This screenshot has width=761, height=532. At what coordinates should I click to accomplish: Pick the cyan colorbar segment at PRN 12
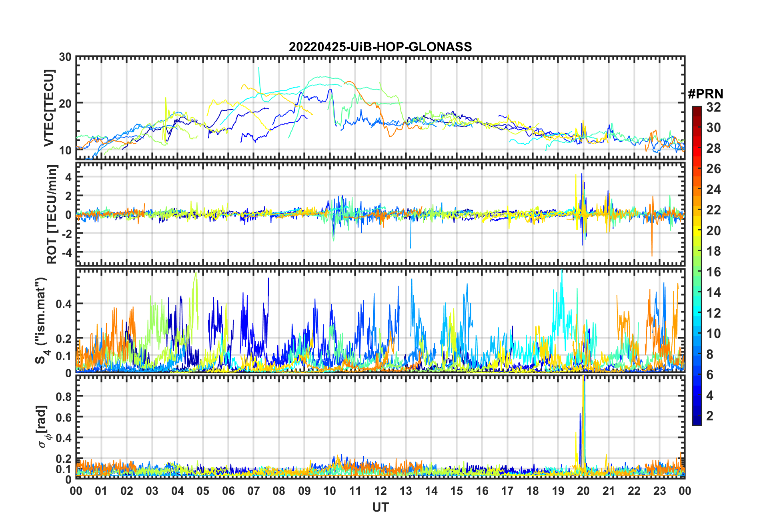[x=697, y=313]
